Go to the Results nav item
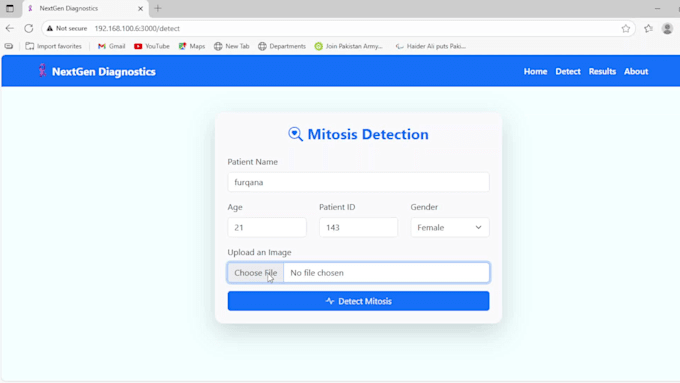Image resolution: width=680 pixels, height=383 pixels. tap(602, 72)
